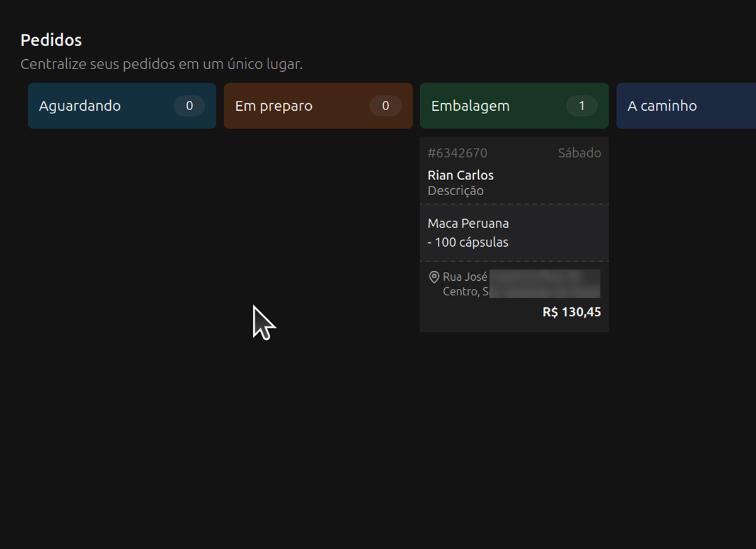Image resolution: width=756 pixels, height=549 pixels.
Task: Click the empty area below the Aguardando column
Action: click(122, 252)
